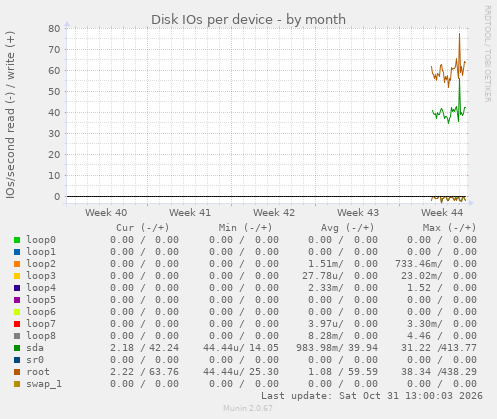The width and height of the screenshot is (497, 419).
Task: Click root current value '2.22 / 63.76'
Action: click(x=144, y=372)
